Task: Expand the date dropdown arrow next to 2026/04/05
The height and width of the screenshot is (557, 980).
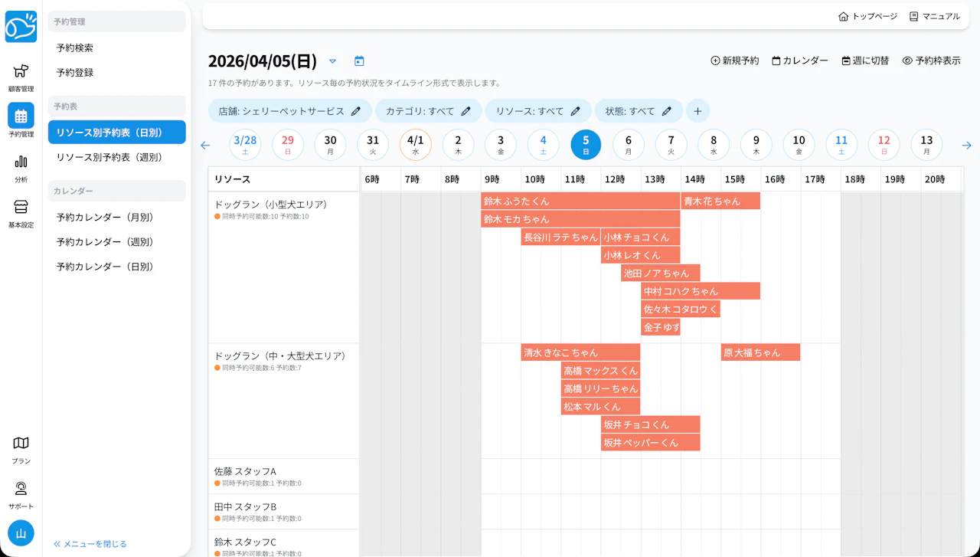Action: click(332, 61)
